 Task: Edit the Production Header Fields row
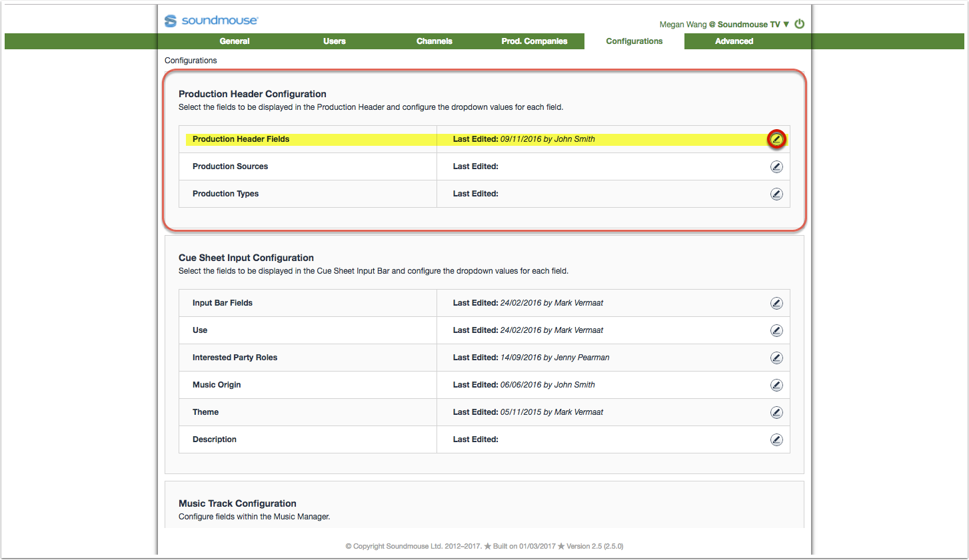tap(776, 139)
